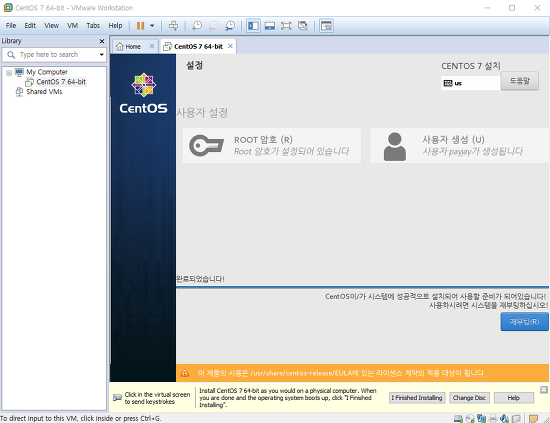The image size is (550, 423).
Task: Open the View menu
Action: (x=52, y=26)
